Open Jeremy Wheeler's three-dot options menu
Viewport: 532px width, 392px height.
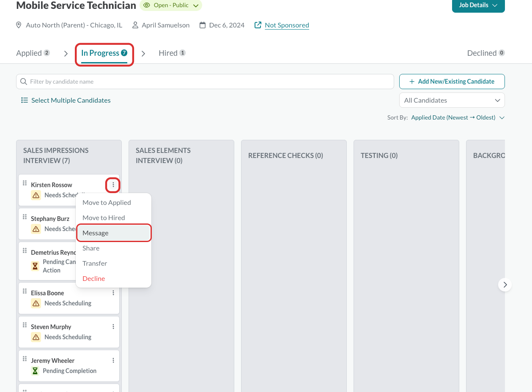(113, 361)
